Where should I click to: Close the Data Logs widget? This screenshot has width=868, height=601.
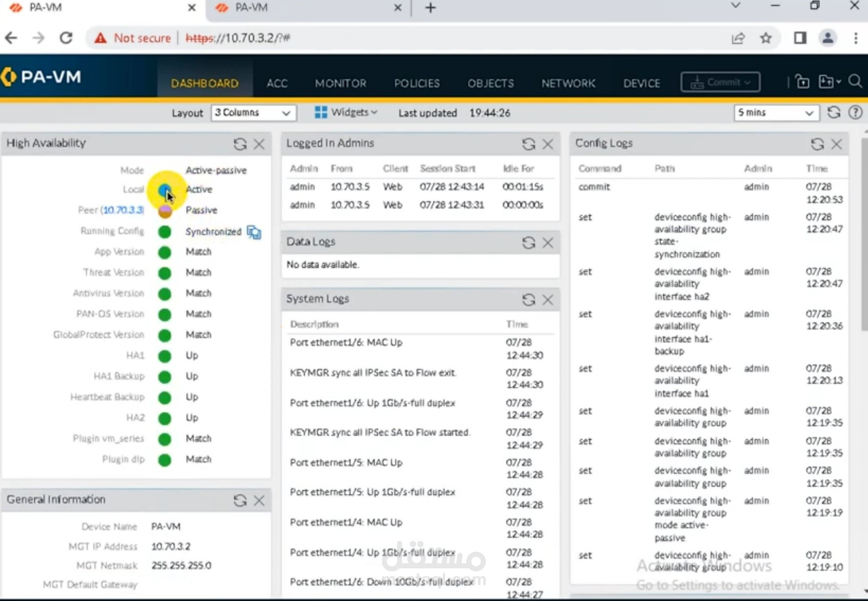(548, 242)
